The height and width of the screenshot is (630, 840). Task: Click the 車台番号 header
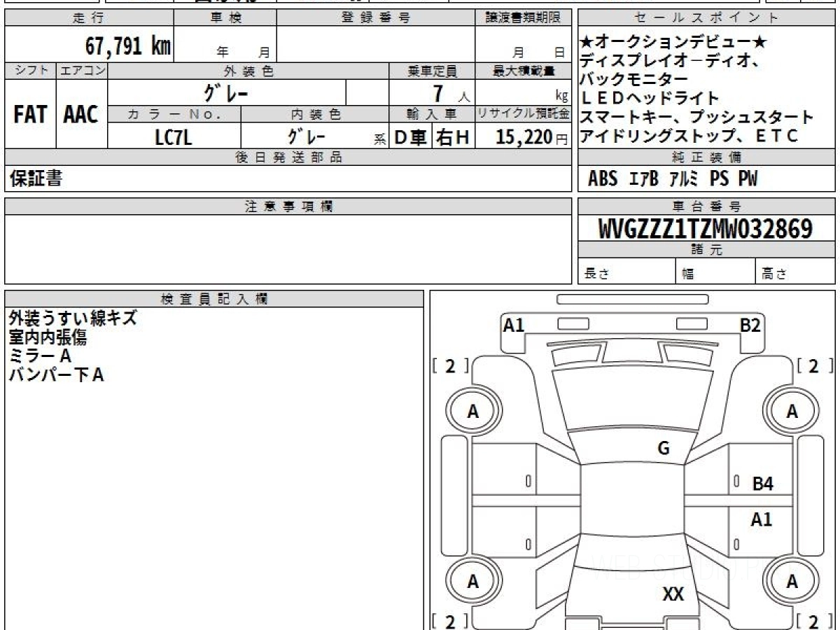tap(707, 206)
